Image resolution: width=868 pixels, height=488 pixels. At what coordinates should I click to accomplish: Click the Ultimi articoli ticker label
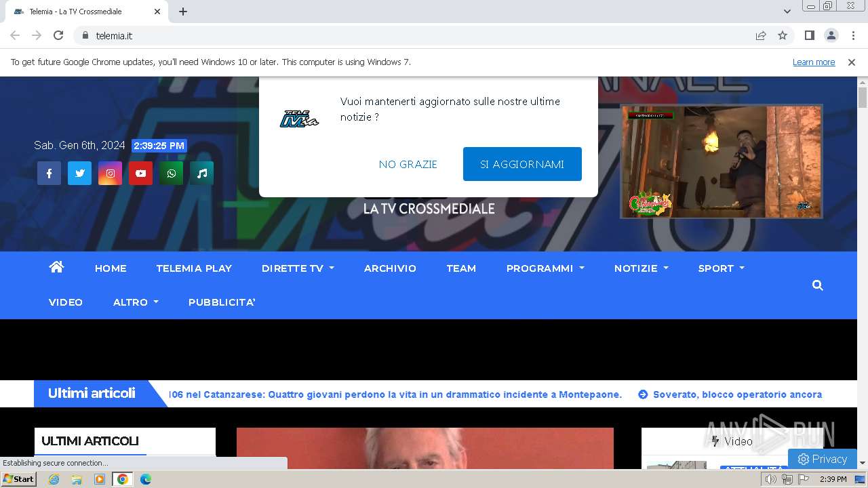pyautogui.click(x=92, y=393)
